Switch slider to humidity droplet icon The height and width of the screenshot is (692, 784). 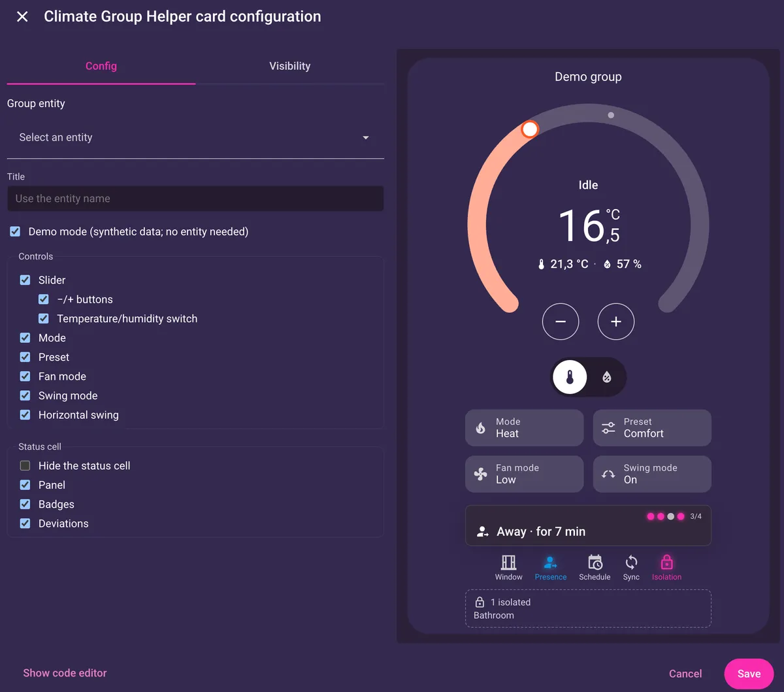point(607,377)
